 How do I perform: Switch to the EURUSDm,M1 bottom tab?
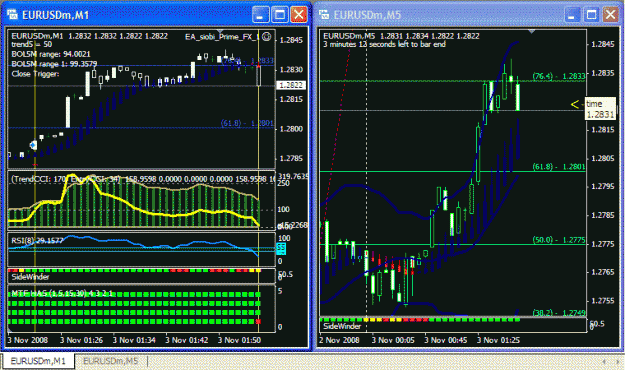pyautogui.click(x=38, y=361)
